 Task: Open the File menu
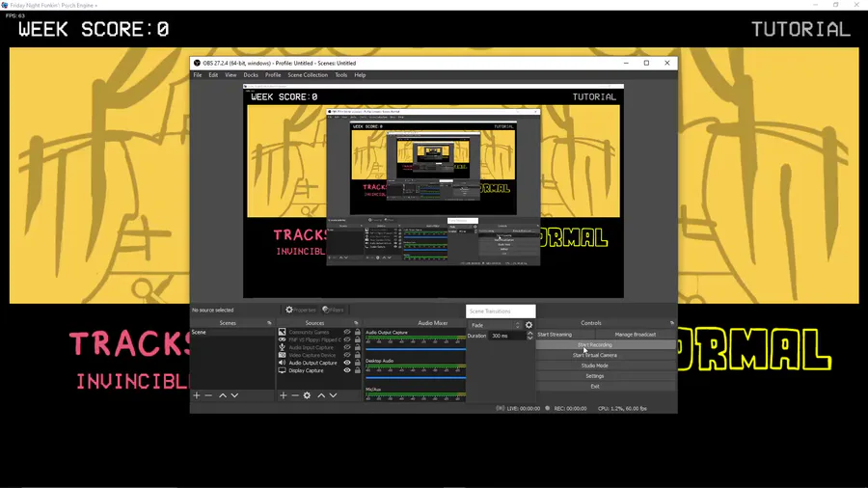tap(198, 75)
